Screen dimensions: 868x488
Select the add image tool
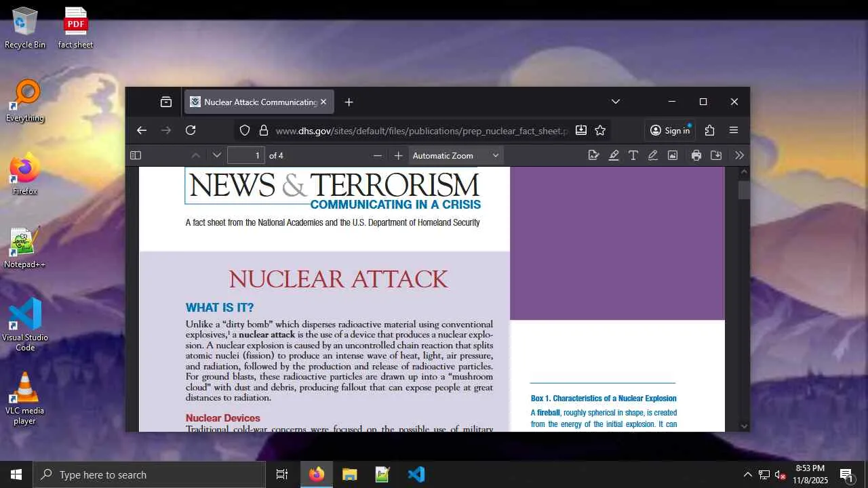coord(673,155)
